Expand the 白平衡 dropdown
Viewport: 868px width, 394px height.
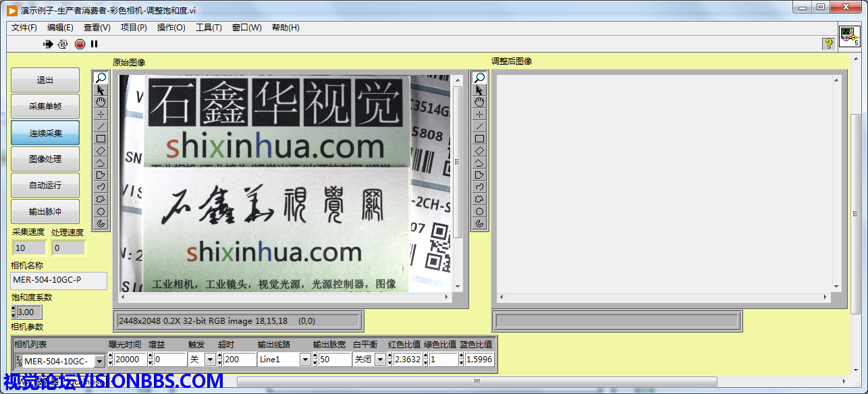(380, 360)
